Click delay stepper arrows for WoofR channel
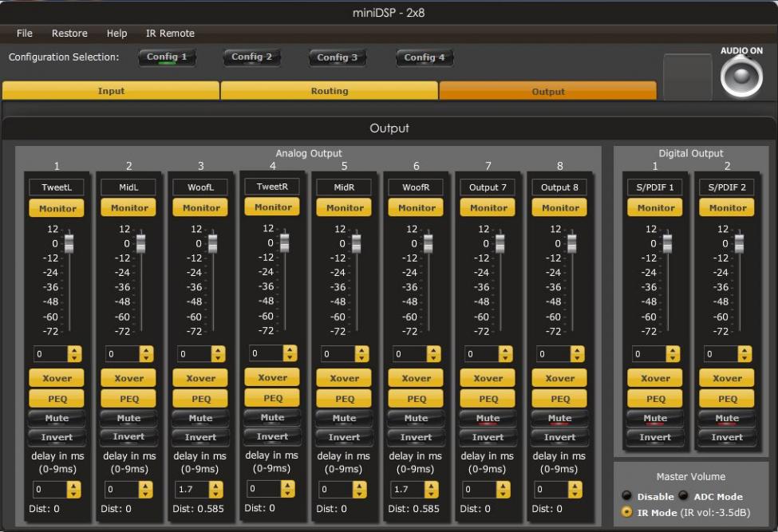This screenshot has height=532, width=778. click(x=432, y=490)
